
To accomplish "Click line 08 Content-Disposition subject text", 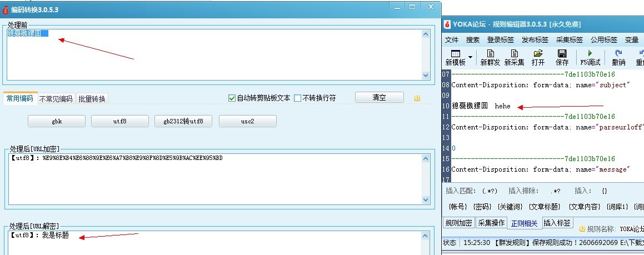I will point(541,85).
